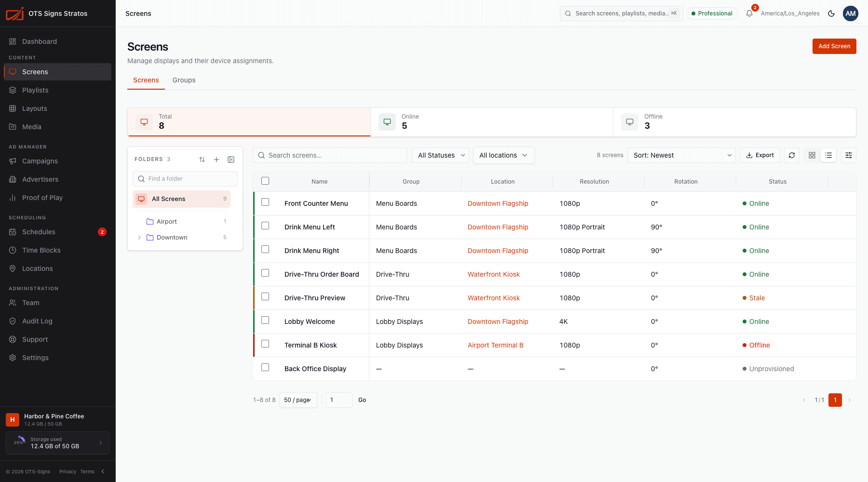Viewport: 868px width, 482px height.
Task: Check the Drink Menu Left row
Action: 265,226
